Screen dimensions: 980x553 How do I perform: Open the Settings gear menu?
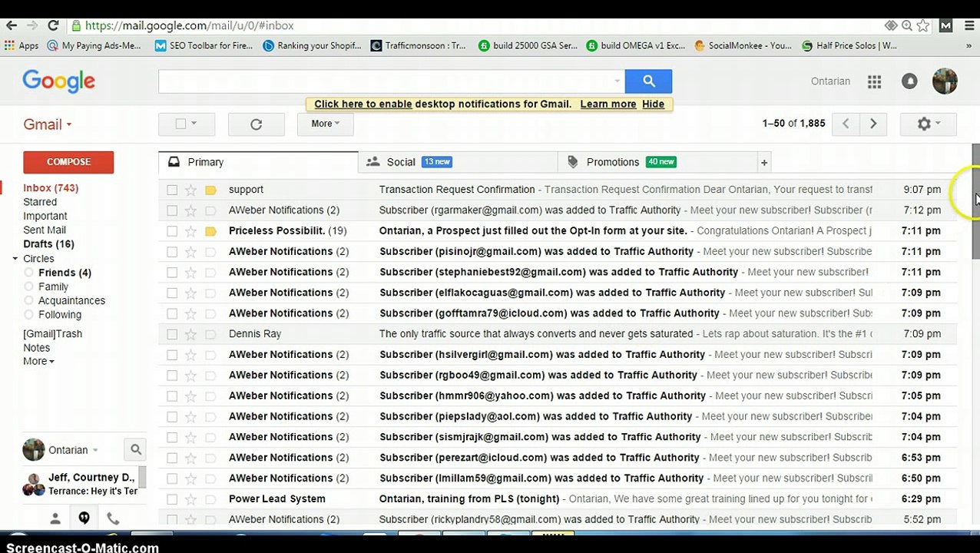tap(928, 124)
